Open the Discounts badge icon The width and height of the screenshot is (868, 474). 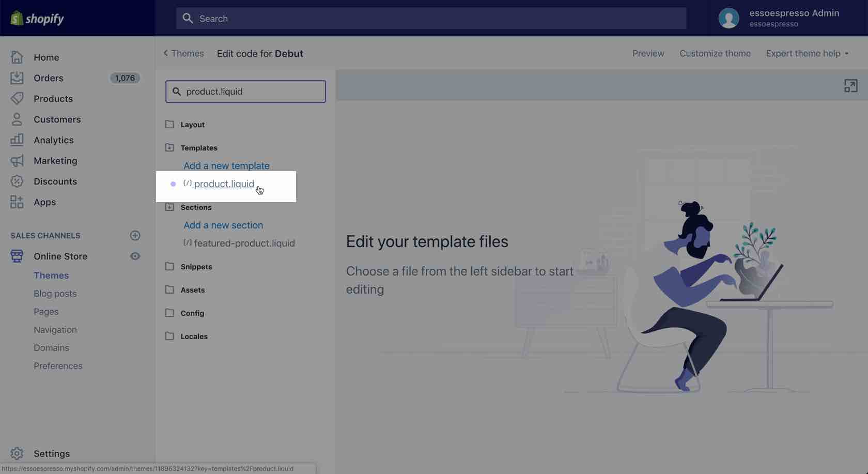[x=17, y=181]
